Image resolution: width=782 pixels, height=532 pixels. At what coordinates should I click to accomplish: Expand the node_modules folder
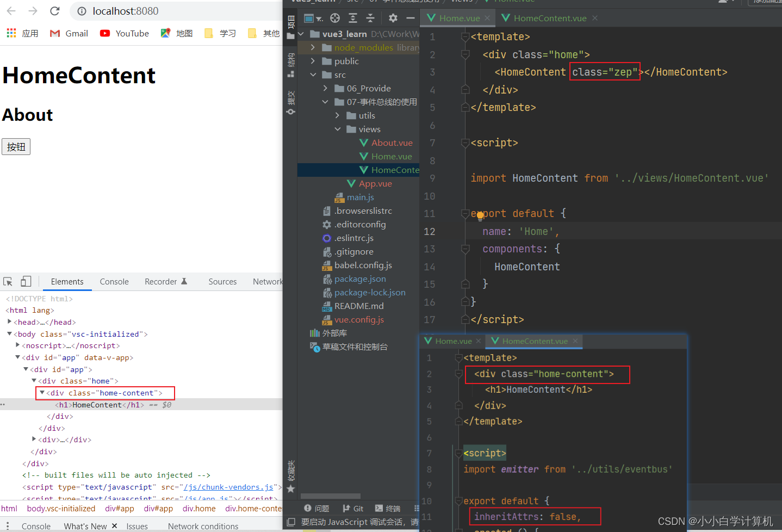click(313, 47)
